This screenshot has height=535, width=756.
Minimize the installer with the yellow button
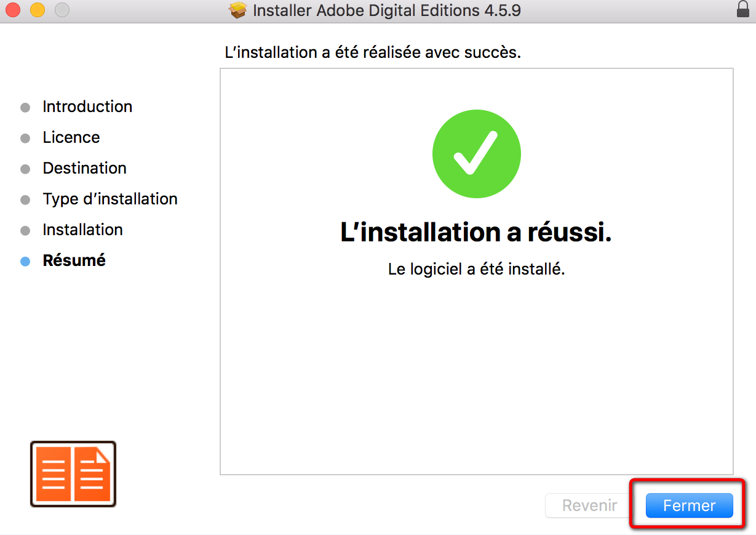point(38,10)
